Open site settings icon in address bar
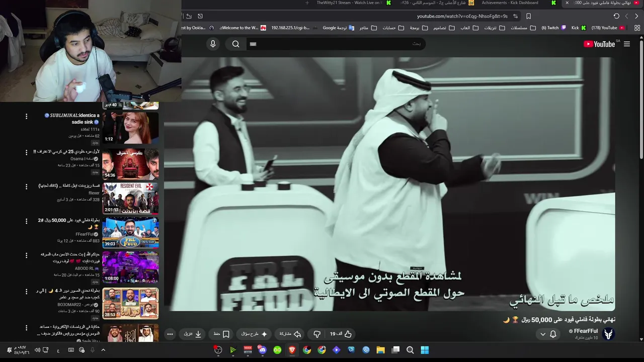The height and width of the screenshot is (362, 644). (515, 16)
